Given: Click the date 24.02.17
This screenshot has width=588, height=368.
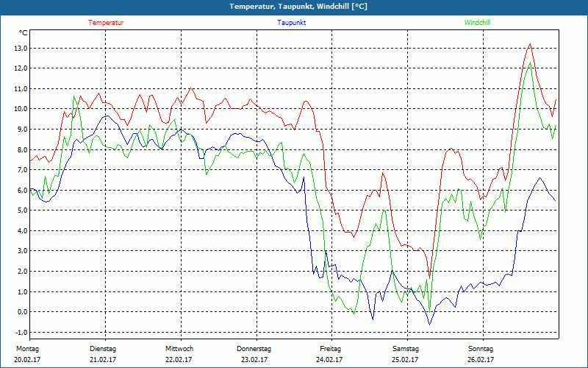Looking at the screenshot, I should click(x=329, y=360).
